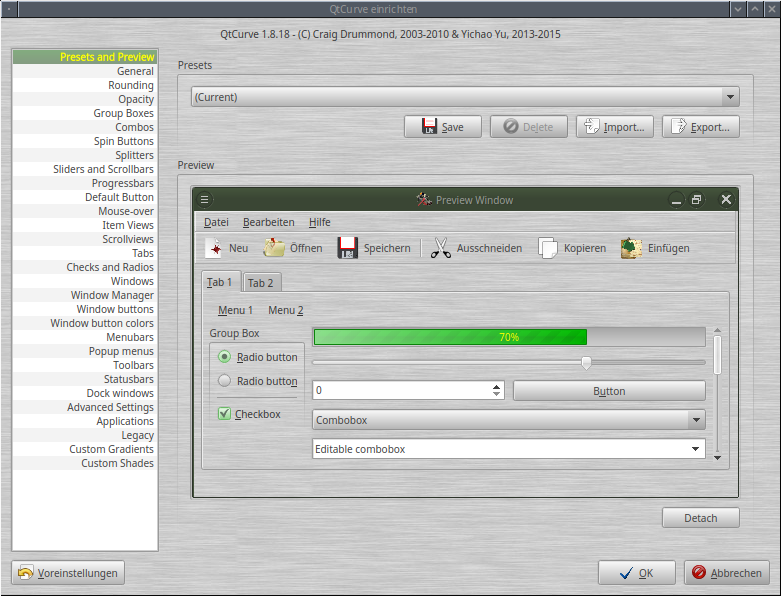Click the Preview Window title tools icon
Viewport: 781px width, 596px height.
tap(424, 200)
